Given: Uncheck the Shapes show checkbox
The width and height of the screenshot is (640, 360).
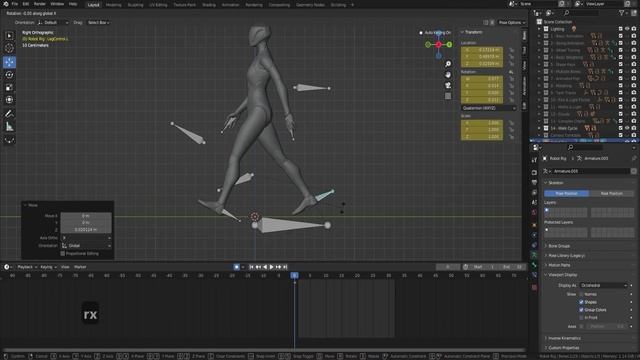Looking at the screenshot, I should (x=581, y=302).
